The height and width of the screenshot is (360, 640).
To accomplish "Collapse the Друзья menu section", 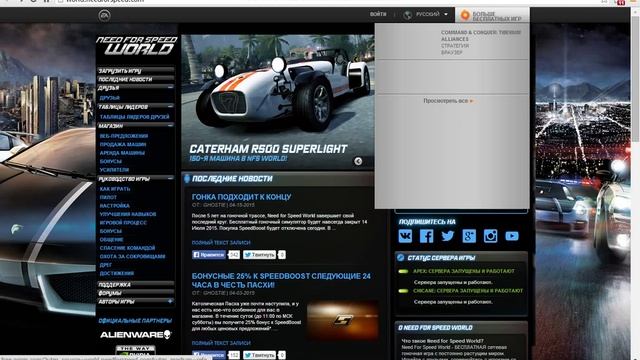I will coord(170,87).
